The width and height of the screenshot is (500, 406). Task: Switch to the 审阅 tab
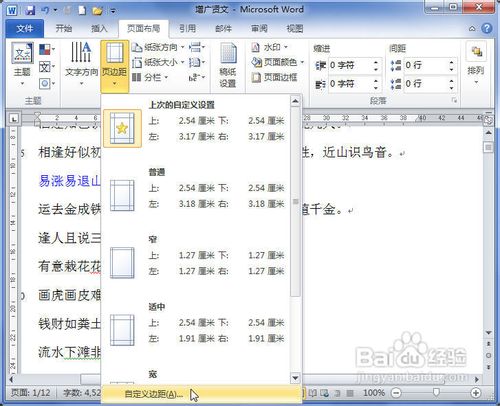[x=259, y=28]
